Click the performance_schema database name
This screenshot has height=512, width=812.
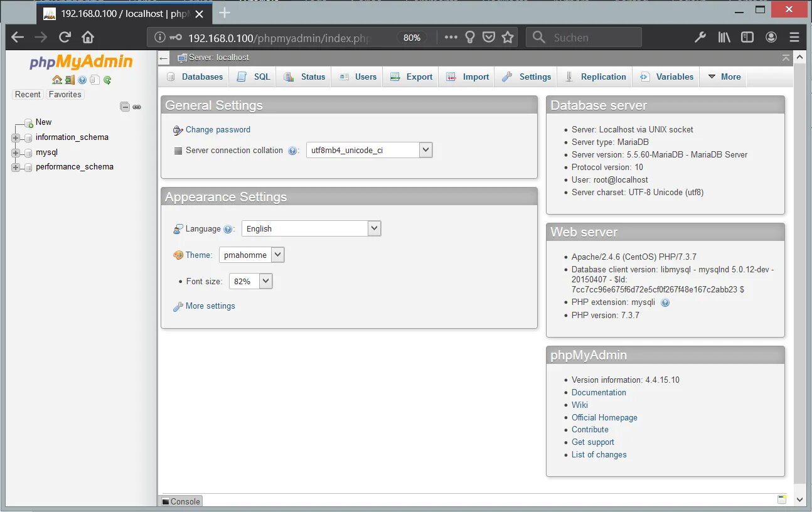[x=75, y=167]
